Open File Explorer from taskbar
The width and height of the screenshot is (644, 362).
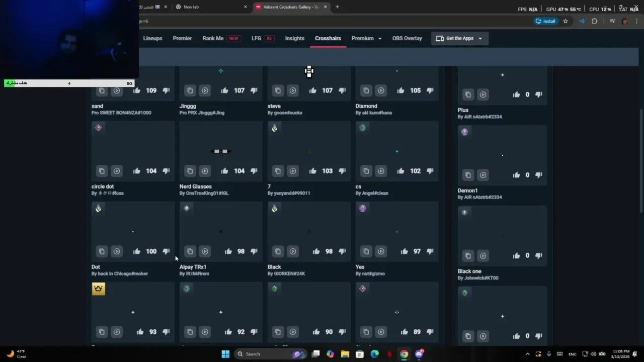(x=345, y=354)
